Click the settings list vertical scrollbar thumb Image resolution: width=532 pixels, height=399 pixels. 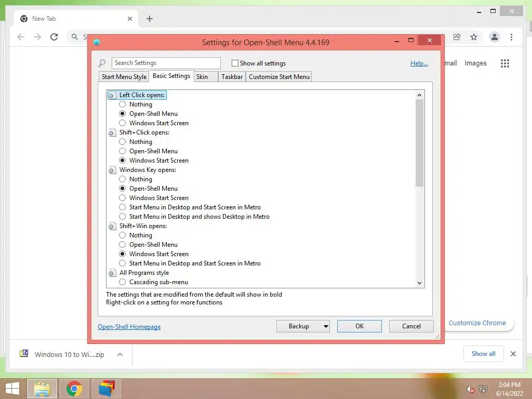[419, 143]
